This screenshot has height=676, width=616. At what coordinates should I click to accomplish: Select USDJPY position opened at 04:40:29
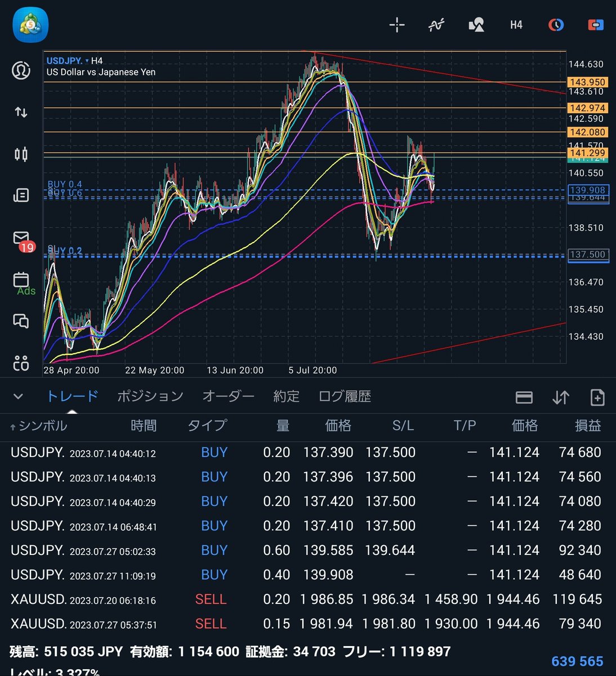pyautogui.click(x=308, y=501)
